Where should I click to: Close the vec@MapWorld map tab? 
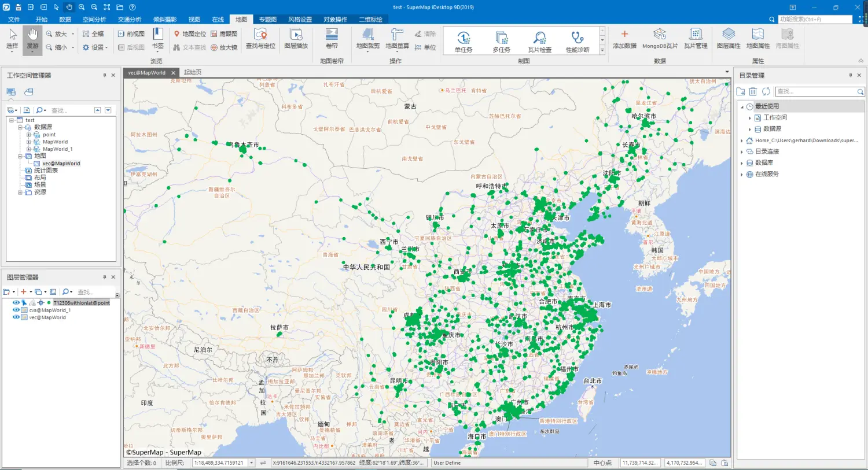(173, 73)
